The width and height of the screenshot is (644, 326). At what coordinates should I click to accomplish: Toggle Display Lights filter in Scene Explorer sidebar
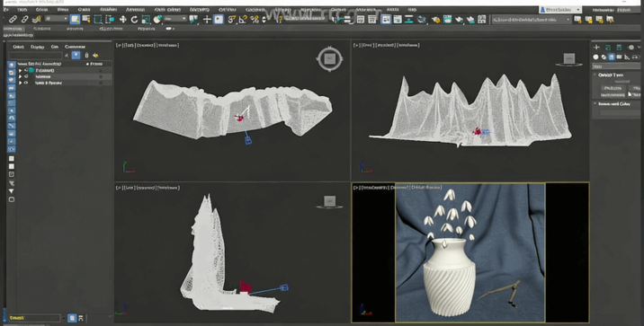[12, 80]
